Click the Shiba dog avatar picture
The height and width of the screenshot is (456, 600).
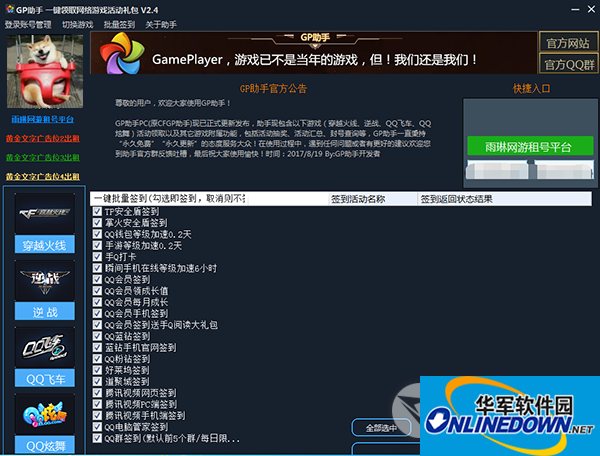pos(45,71)
